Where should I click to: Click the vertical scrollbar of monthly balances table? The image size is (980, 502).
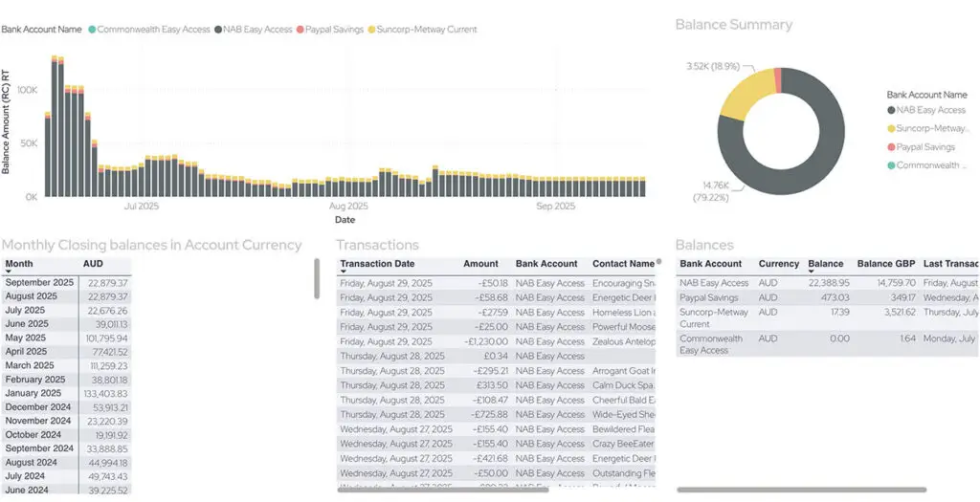click(x=317, y=277)
